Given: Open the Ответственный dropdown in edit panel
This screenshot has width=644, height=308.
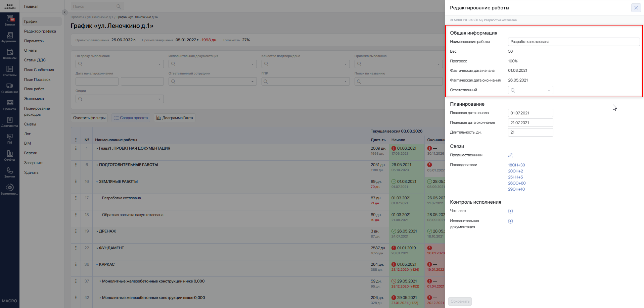Looking at the screenshot, I should (x=531, y=90).
